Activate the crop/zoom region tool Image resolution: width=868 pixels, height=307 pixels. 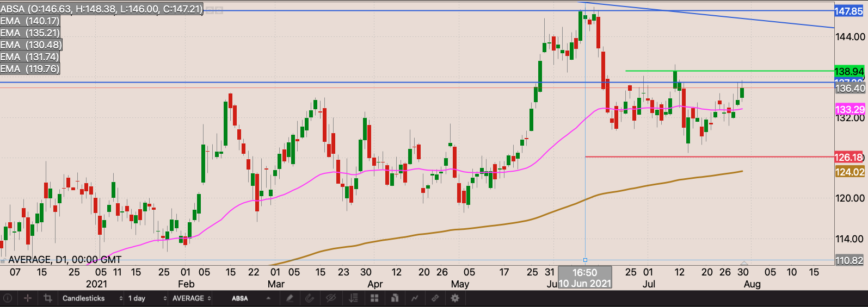pyautogui.click(x=48, y=298)
